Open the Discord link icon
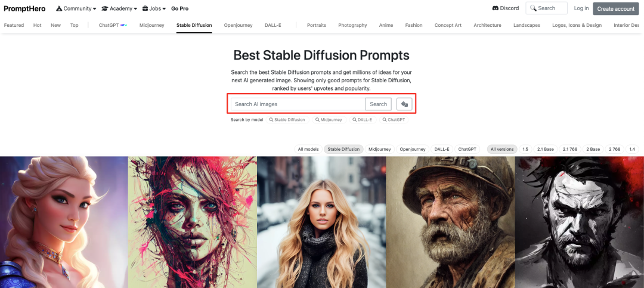Viewport: 644px width, 288px height. point(495,8)
